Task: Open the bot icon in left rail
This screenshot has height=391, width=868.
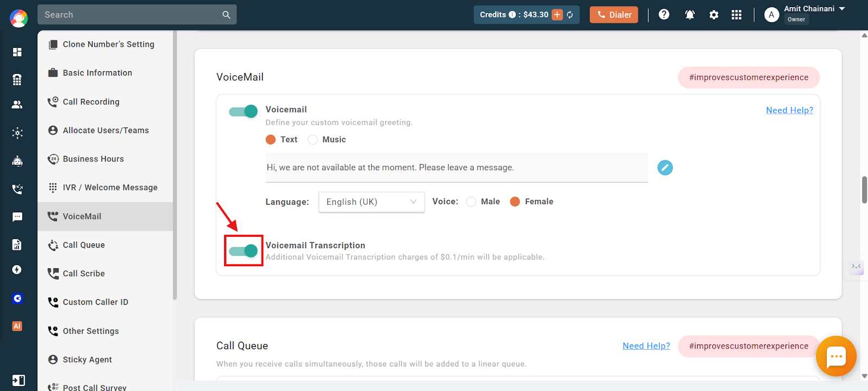Action: tap(17, 161)
